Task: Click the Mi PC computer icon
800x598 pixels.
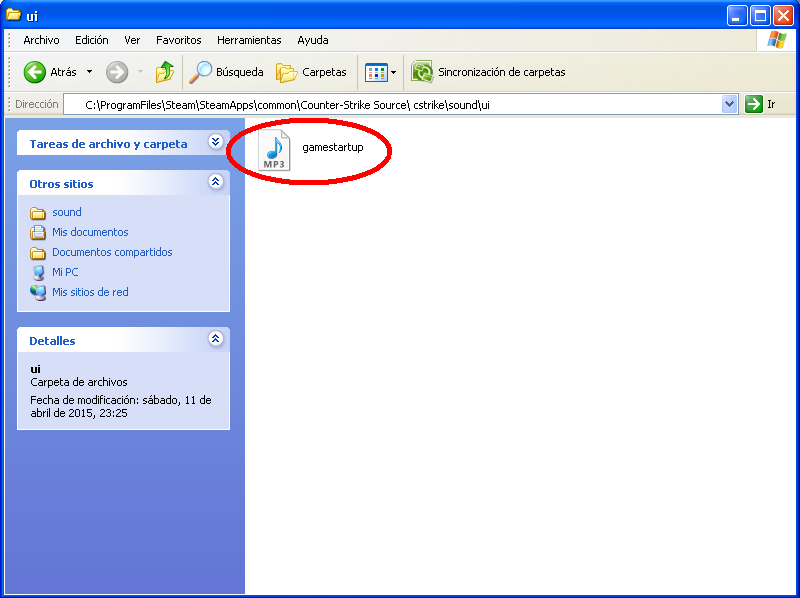Action: 38,272
